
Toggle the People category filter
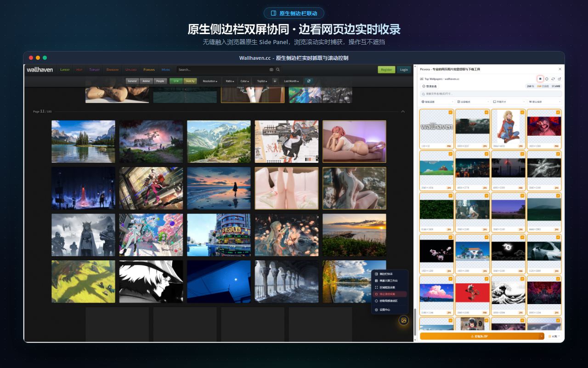click(160, 81)
